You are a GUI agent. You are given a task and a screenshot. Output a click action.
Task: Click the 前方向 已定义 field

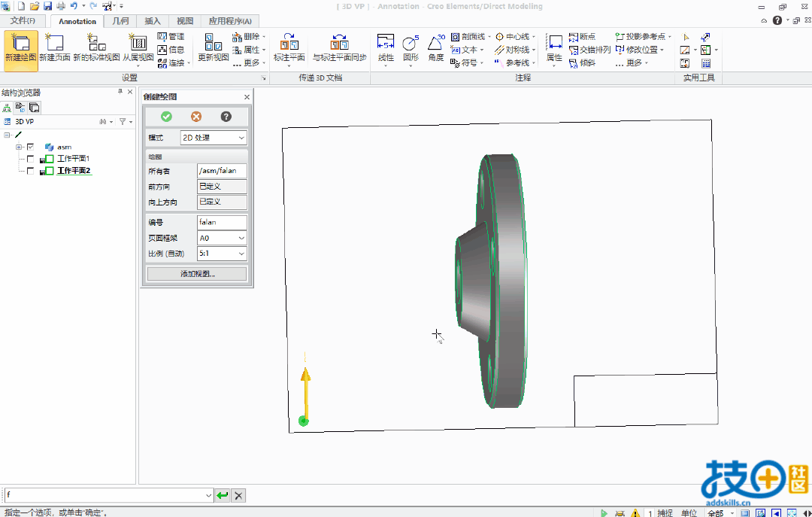point(222,186)
